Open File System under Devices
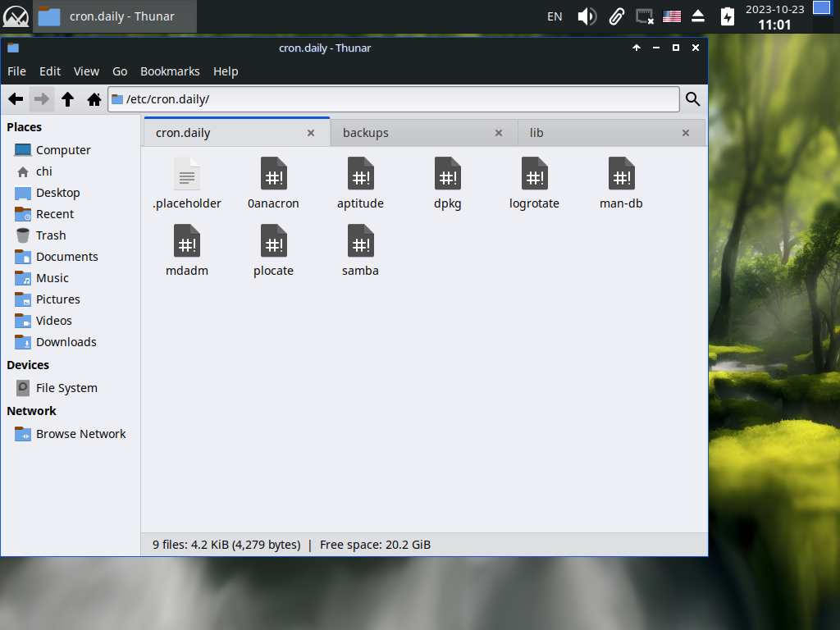The width and height of the screenshot is (840, 630). coord(66,388)
